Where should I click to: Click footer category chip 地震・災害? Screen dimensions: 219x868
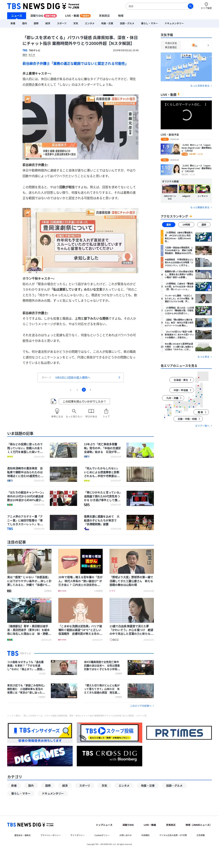coord(147,785)
